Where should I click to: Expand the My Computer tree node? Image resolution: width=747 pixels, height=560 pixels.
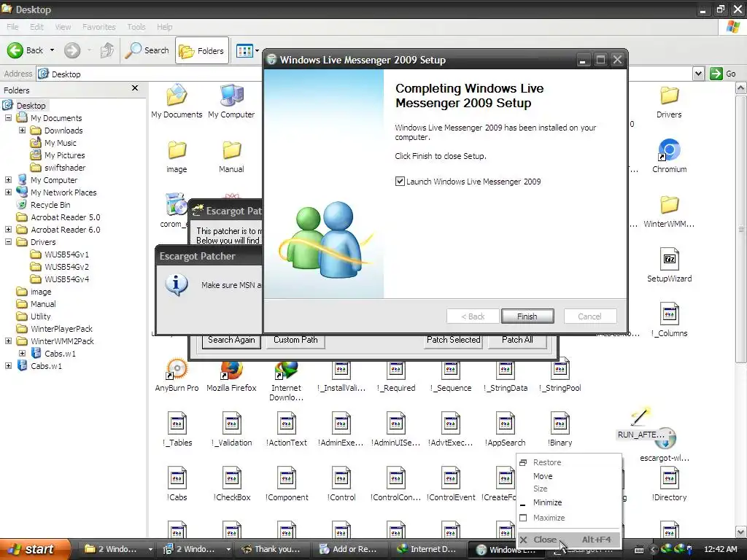(8, 179)
